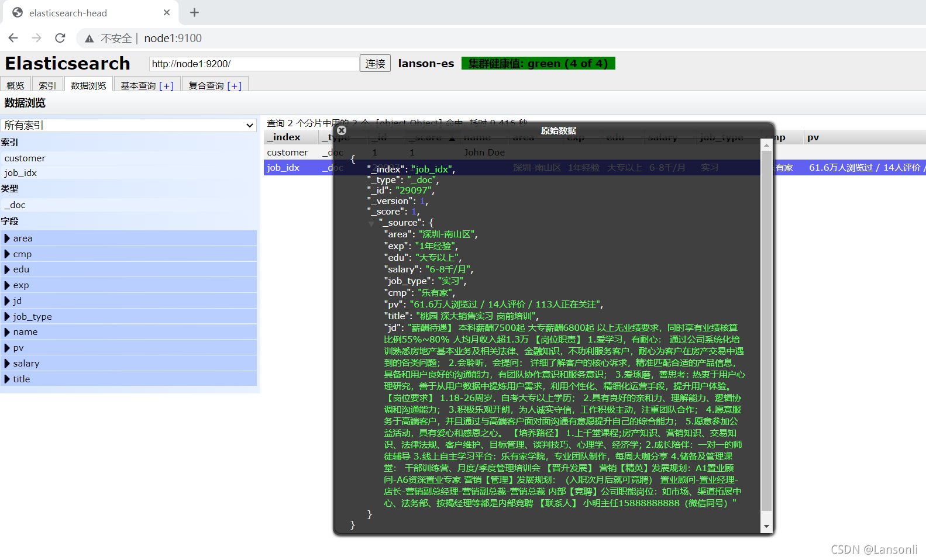Open the 复合查询 compound query tab
Viewport: 926px width, 560px height.
215,85
